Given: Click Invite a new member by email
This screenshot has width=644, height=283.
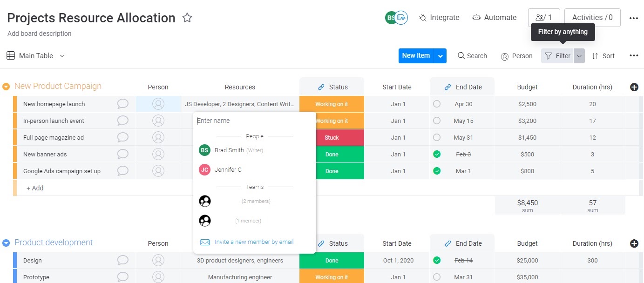Looking at the screenshot, I should click(254, 242).
